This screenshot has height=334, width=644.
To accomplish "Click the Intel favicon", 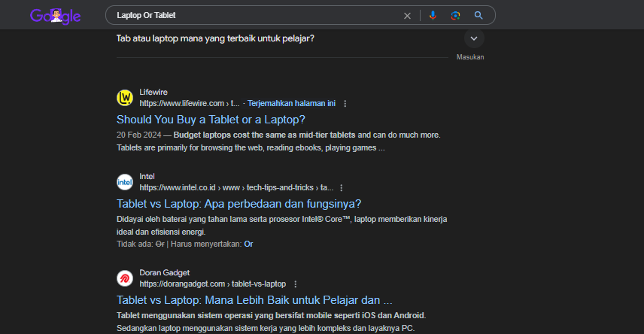I will click(x=125, y=182).
